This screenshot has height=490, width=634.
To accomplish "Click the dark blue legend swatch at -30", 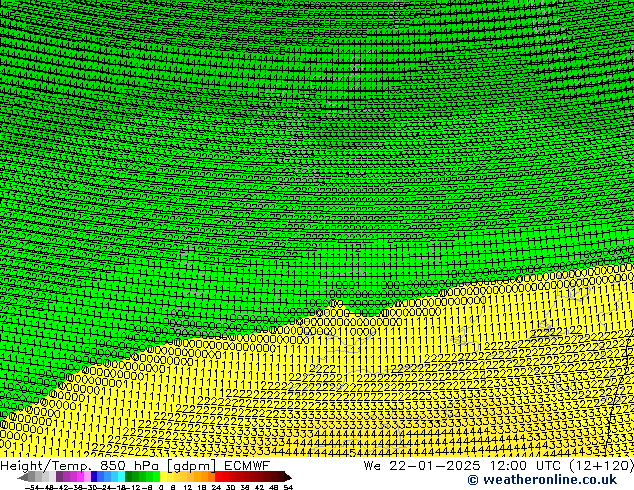I will (94, 476).
